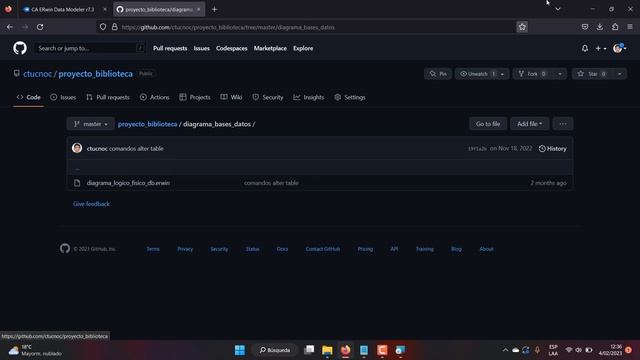
Task: Open the proyecto_biblioteca repository title link
Action: 96,74
